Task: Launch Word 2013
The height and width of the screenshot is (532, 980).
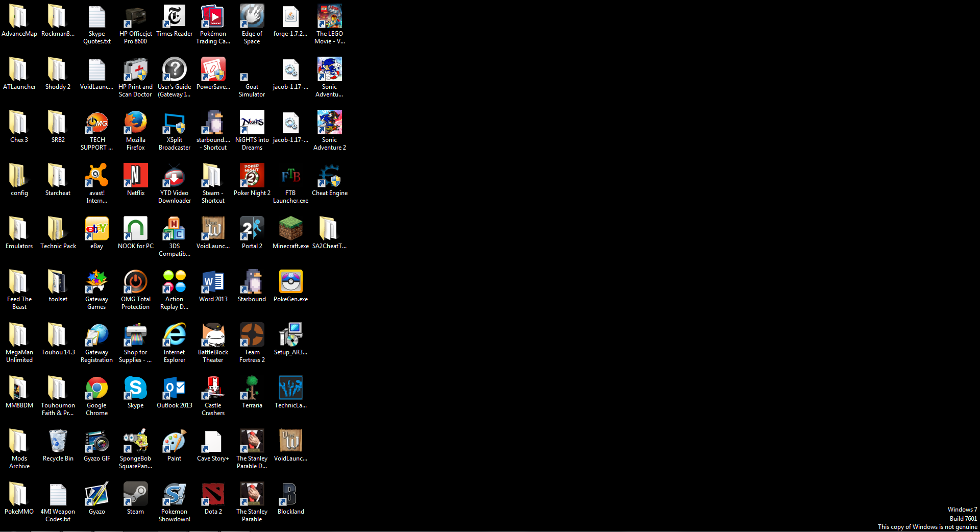Action: coord(213,282)
